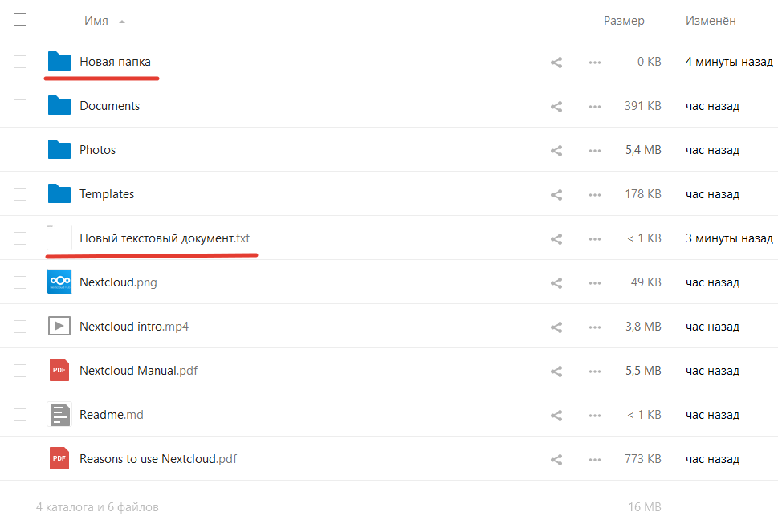Open actions menu for Nextcloud intro.mp4

[594, 327]
